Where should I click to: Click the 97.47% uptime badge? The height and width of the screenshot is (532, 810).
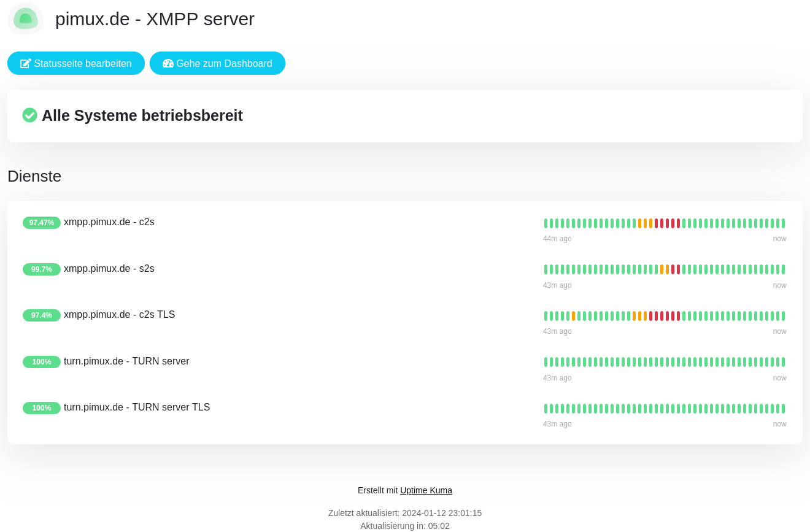[42, 223]
